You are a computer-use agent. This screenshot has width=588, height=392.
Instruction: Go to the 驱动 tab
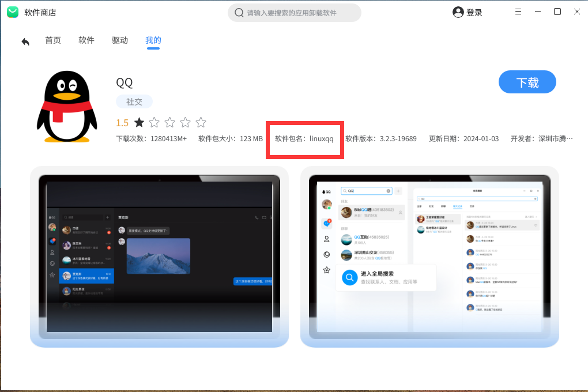click(x=120, y=40)
